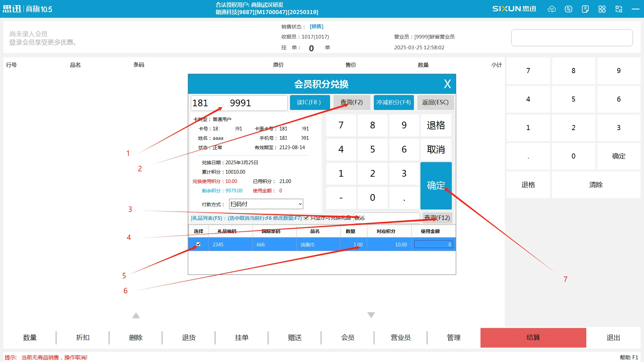Screen dimensions: 644x362
Task: Open the document notes icon in title bar
Action: (x=585, y=9)
